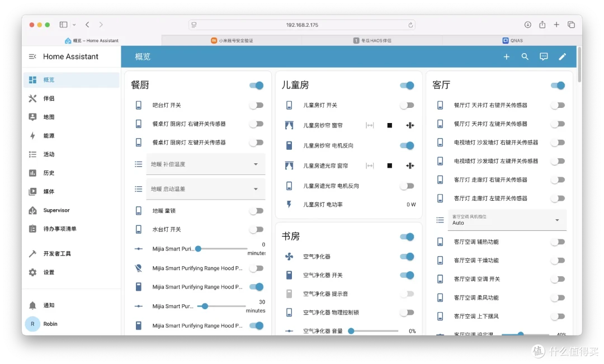Click the page vertical scrollbar
Image resolution: width=604 pixels, height=364 pixels.
(579, 65)
